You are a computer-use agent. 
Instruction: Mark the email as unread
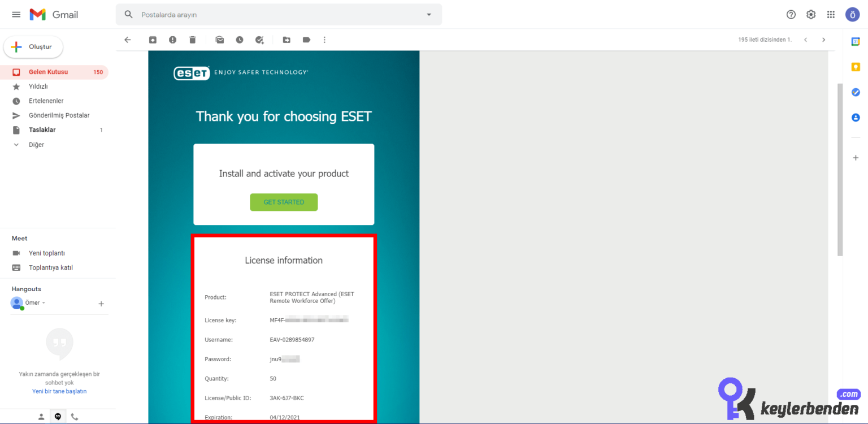[x=219, y=40]
